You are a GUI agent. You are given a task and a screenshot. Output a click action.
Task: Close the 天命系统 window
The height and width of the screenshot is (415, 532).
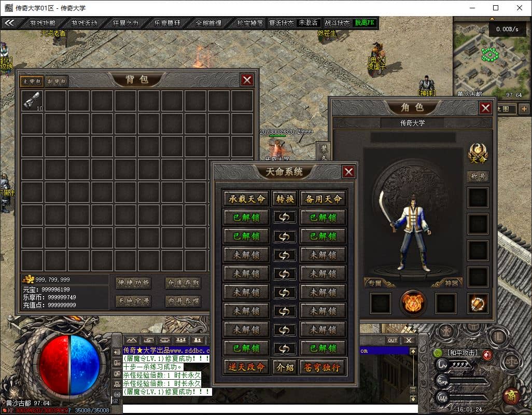pos(348,172)
